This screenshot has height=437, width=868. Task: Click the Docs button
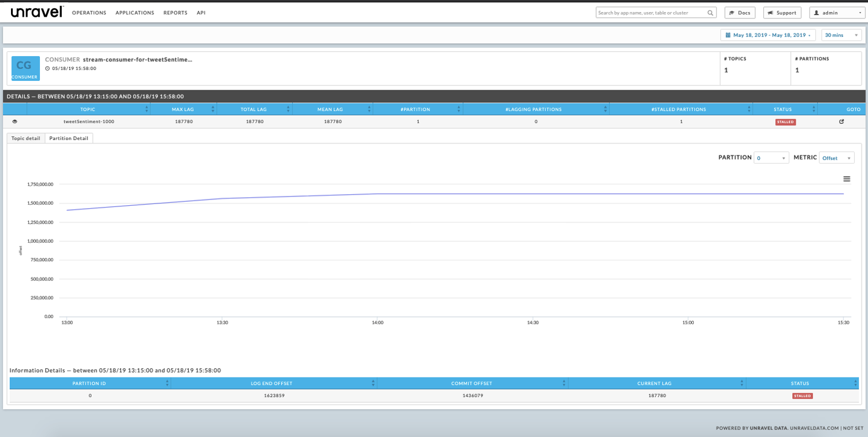coord(740,13)
